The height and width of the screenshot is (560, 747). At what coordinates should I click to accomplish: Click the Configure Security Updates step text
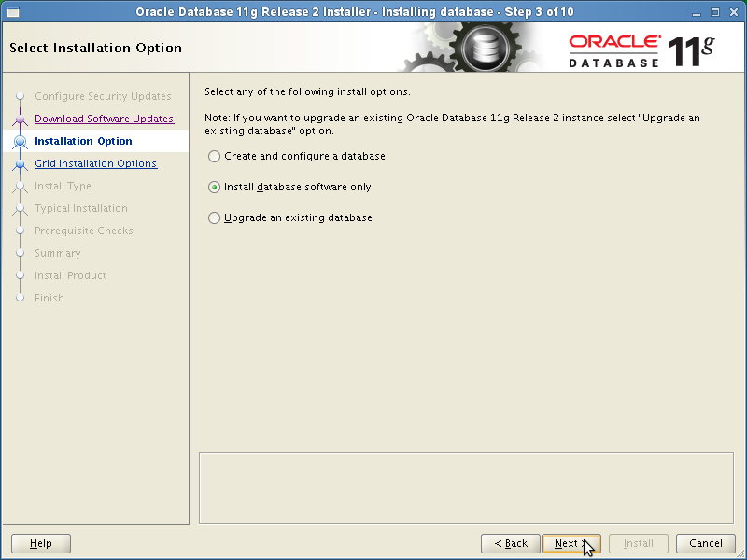[103, 96]
